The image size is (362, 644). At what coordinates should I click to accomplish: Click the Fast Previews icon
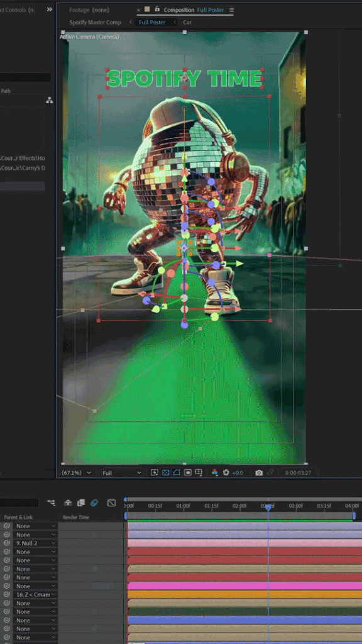point(155,473)
